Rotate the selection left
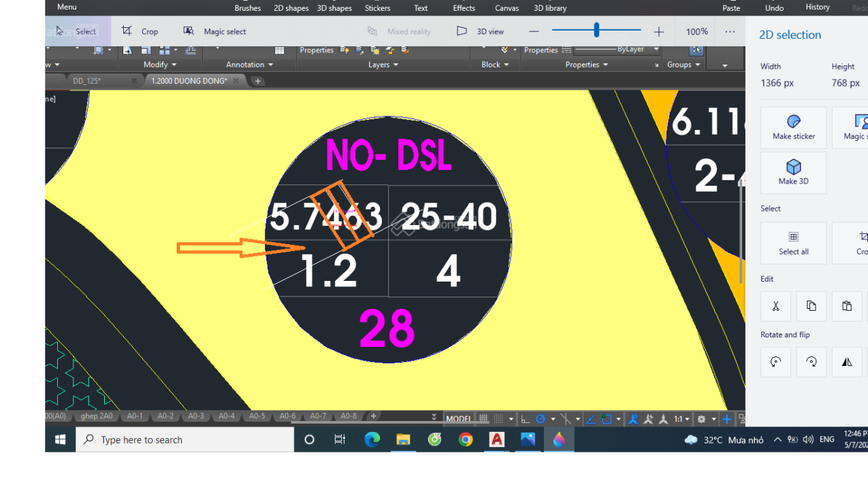The width and height of the screenshot is (868, 487). click(775, 362)
